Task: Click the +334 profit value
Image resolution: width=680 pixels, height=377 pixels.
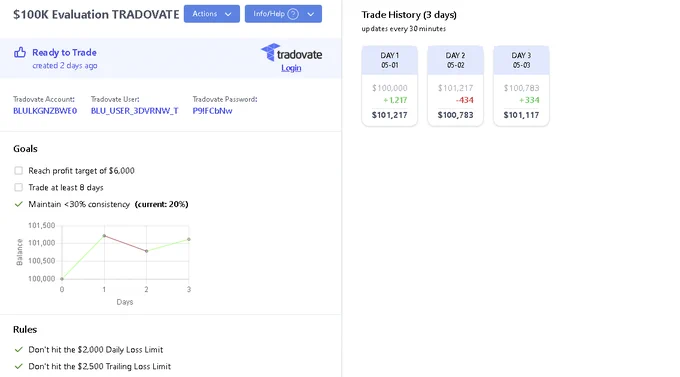Action: (529, 100)
